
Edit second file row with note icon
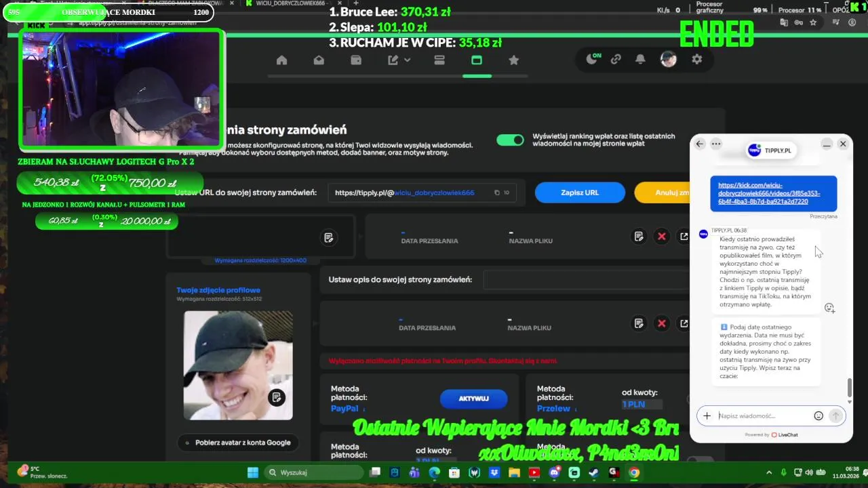[639, 324]
